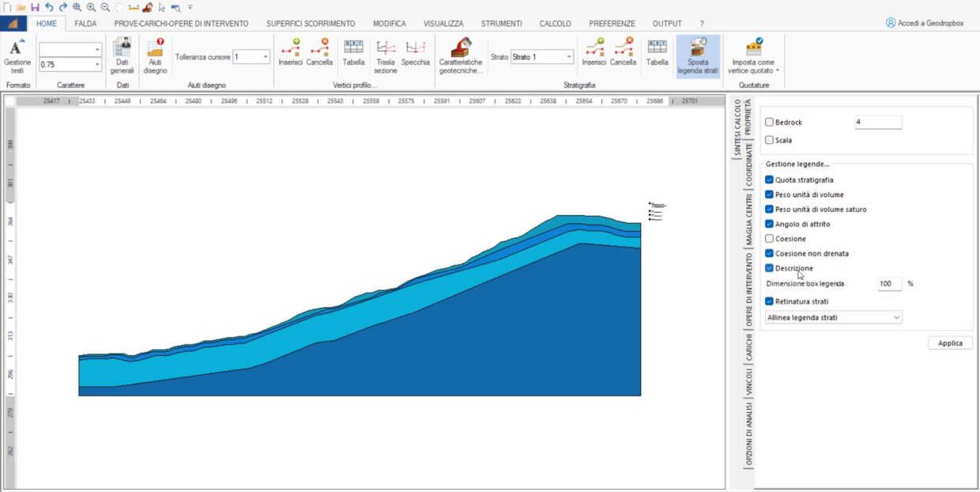Click Trasla sezione tool

coord(386,55)
